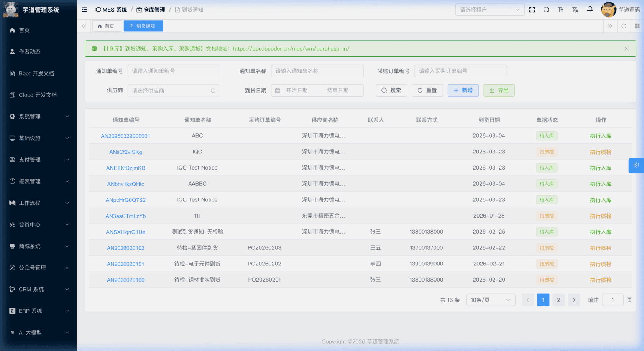Click the 新增 button to create a notice
The width and height of the screenshot is (644, 351).
463,90
